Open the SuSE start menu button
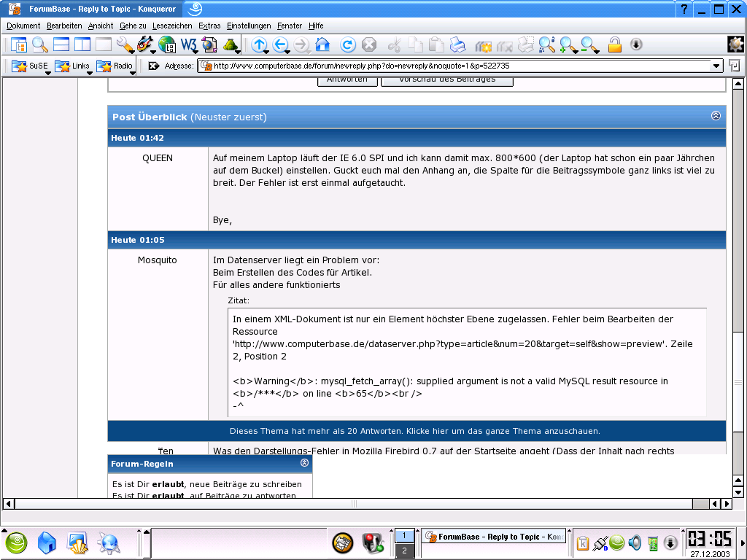Image resolution: width=747 pixels, height=560 pixels. [16, 542]
